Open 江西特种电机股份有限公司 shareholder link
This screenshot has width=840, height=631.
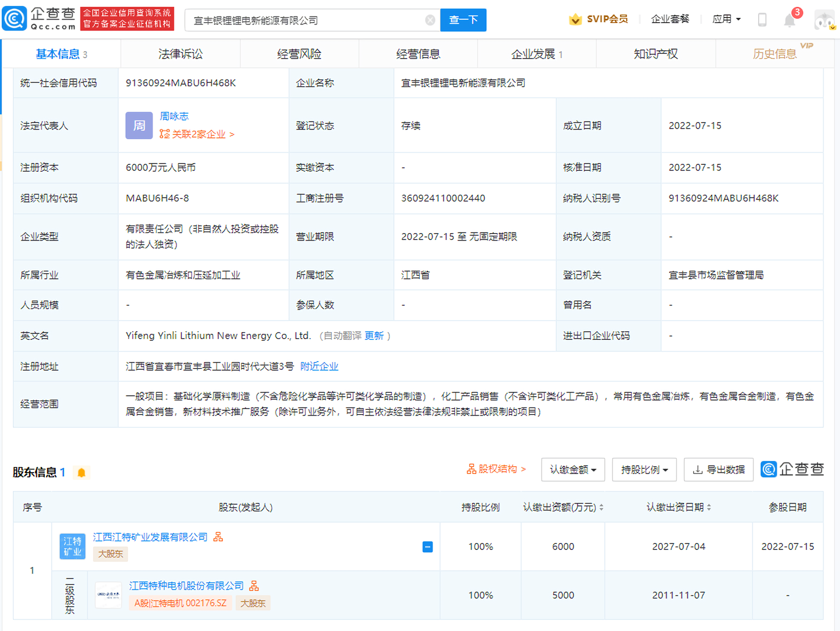[x=186, y=586]
